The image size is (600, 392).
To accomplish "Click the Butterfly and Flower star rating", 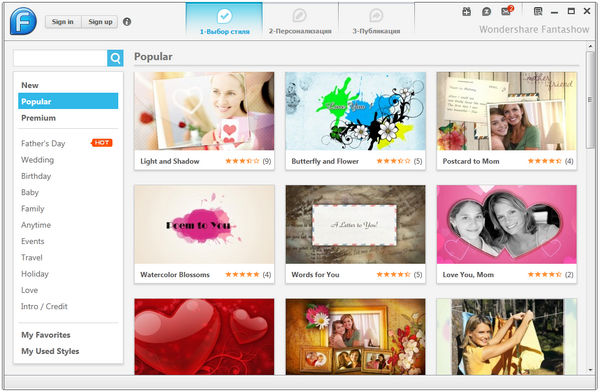I will click(x=393, y=161).
